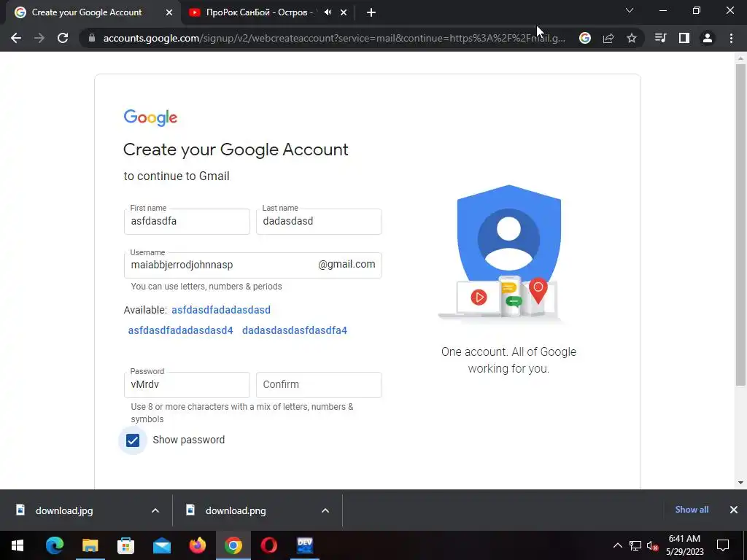Open the download.png file in downloads bar
This screenshot has height=560, width=747.
pyautogui.click(x=236, y=510)
